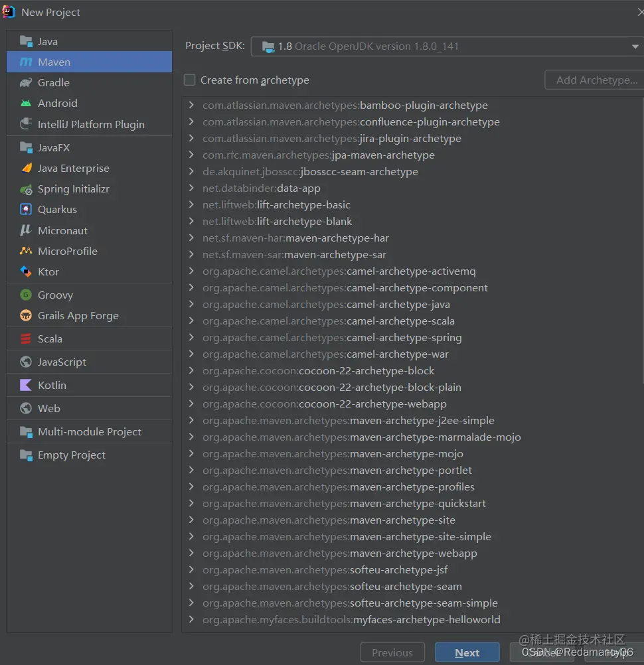Click the Web globe icon
The image size is (644, 665).
(26, 408)
